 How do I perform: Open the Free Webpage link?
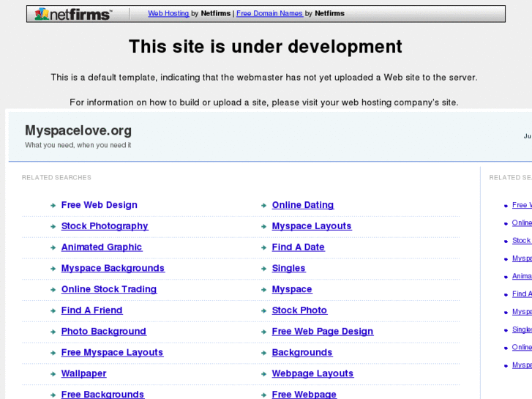click(x=304, y=395)
